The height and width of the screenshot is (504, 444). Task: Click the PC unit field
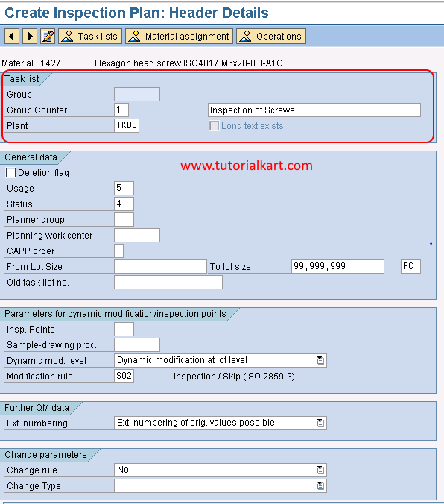click(x=410, y=266)
